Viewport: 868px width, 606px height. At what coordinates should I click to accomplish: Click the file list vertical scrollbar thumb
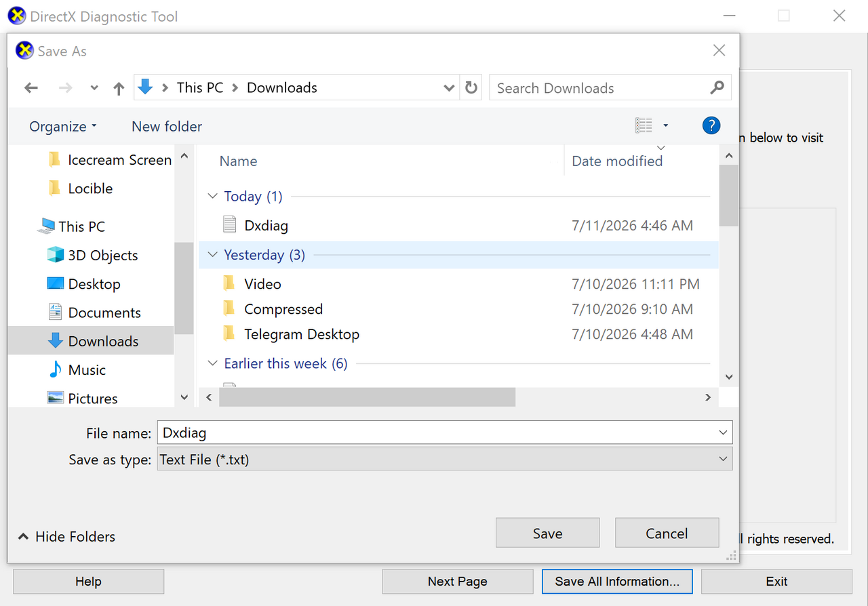click(x=729, y=195)
